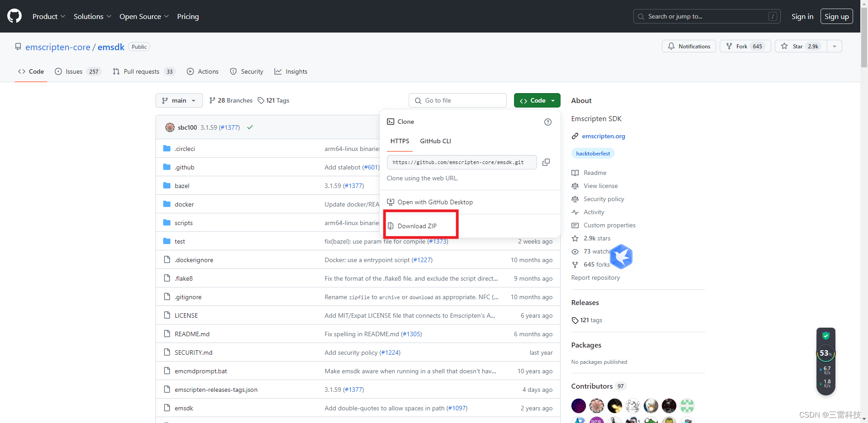
Task: Open the emscripten.org website link
Action: [604, 136]
